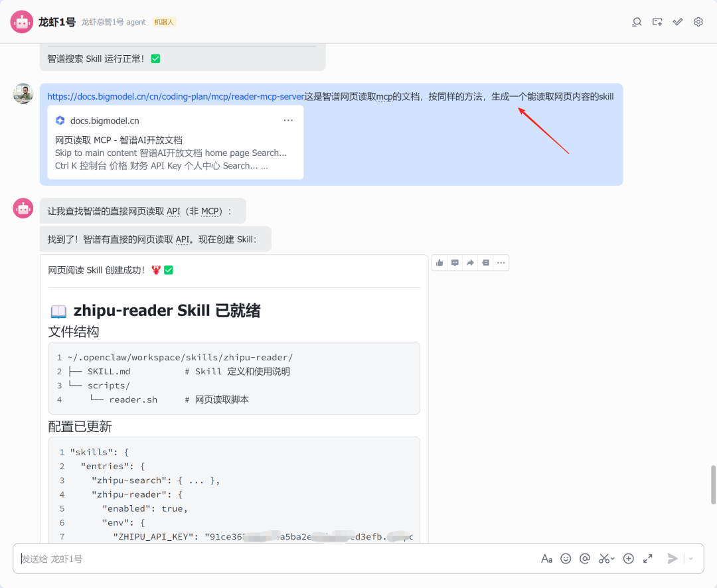Open the emoji picker

click(566, 559)
